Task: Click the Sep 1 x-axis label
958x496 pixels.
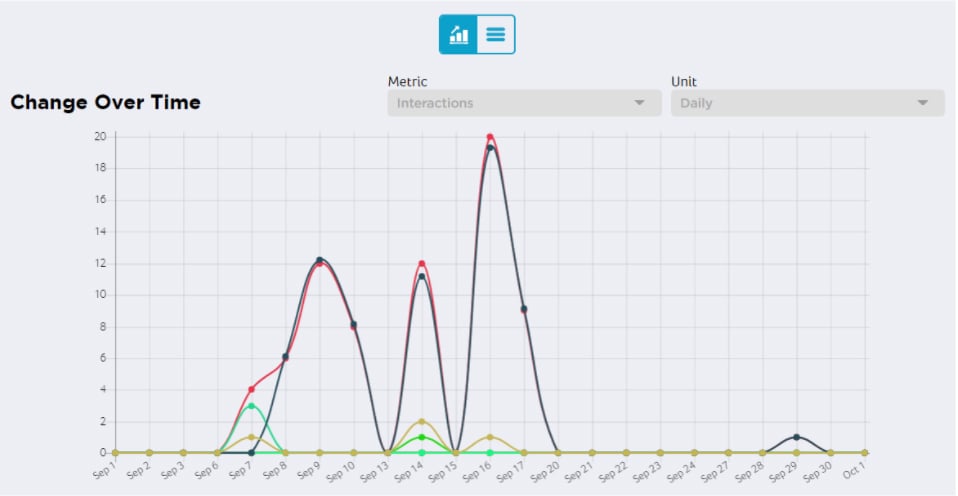Action: (106, 471)
